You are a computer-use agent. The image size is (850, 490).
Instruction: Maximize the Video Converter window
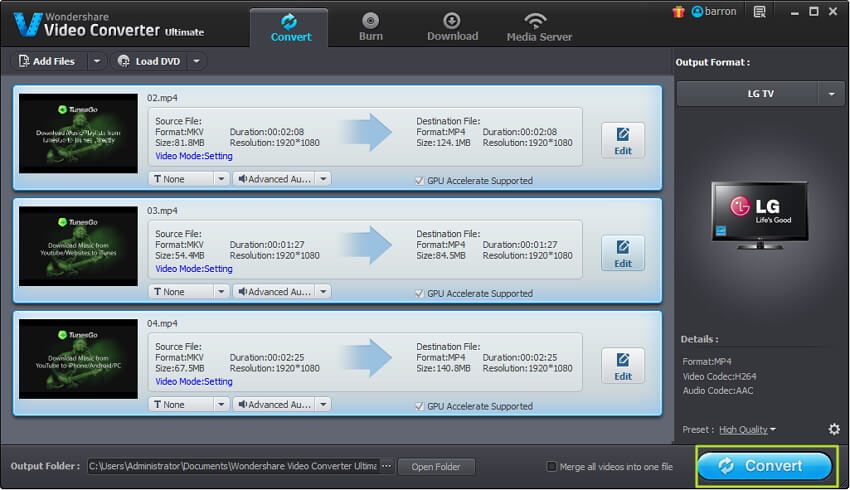(814, 11)
